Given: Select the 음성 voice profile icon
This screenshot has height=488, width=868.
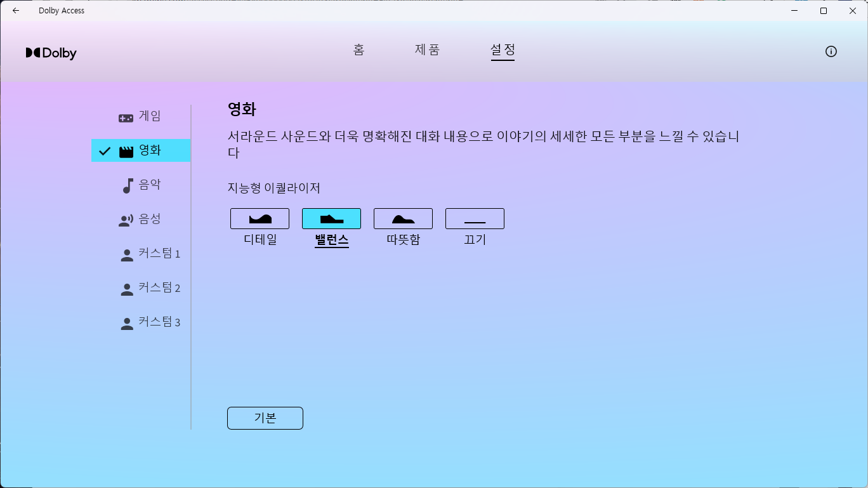Looking at the screenshot, I should coord(126,218).
